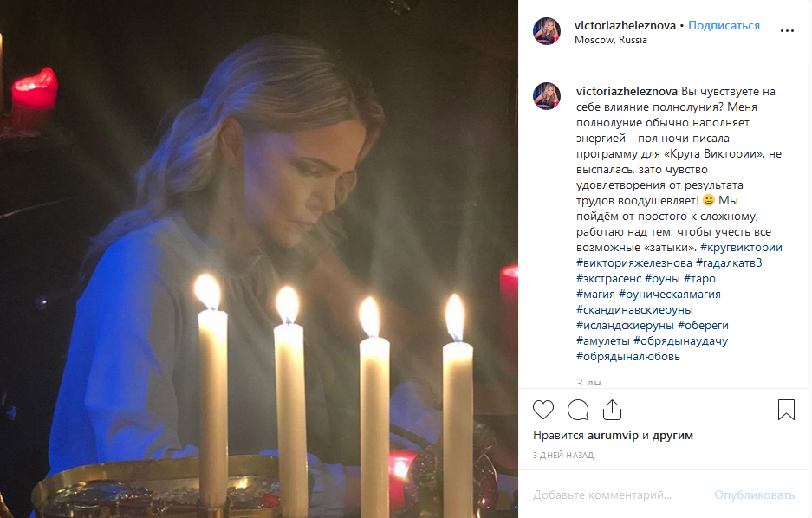This screenshot has width=812, height=518.
Task: Like the post with the heart icon
Action: (543, 410)
